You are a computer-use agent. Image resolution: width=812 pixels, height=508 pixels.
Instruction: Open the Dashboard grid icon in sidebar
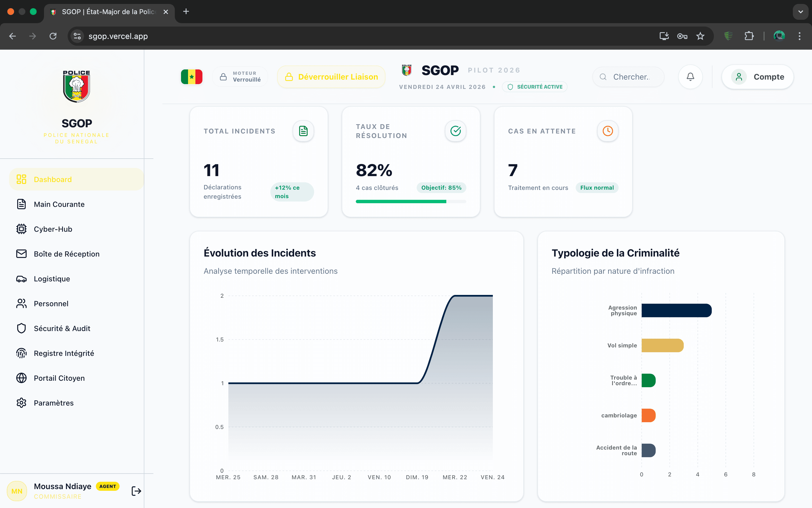(x=21, y=179)
